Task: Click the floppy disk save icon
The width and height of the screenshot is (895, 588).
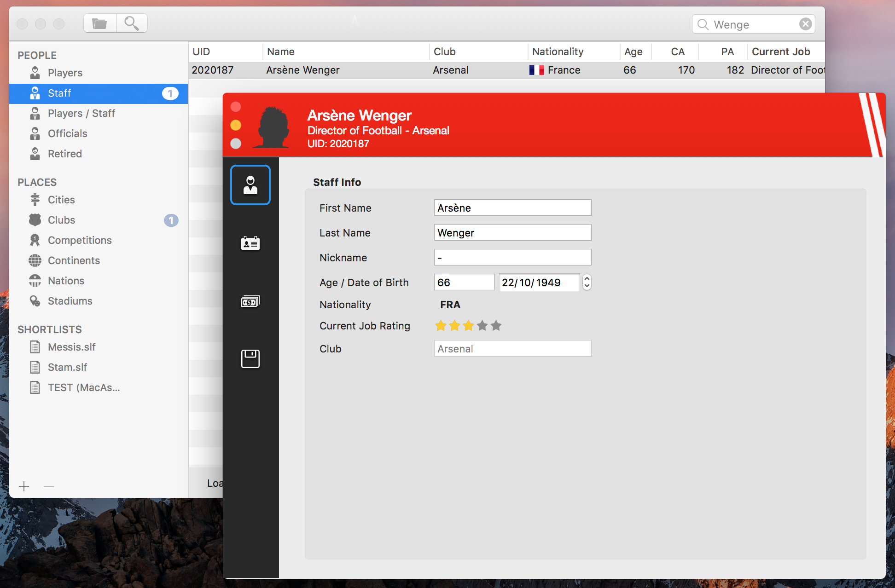Action: point(250,359)
